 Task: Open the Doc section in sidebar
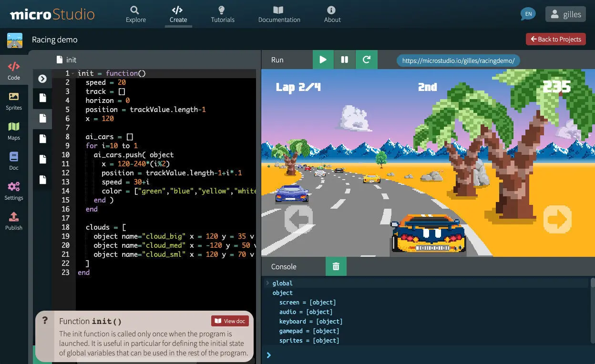pos(14,161)
